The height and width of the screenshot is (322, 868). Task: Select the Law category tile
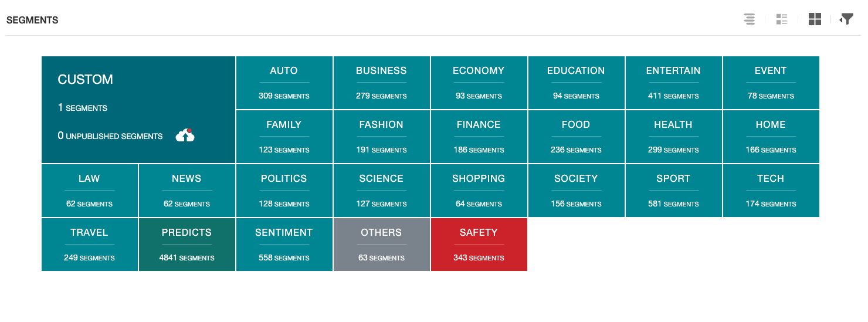[x=89, y=191]
